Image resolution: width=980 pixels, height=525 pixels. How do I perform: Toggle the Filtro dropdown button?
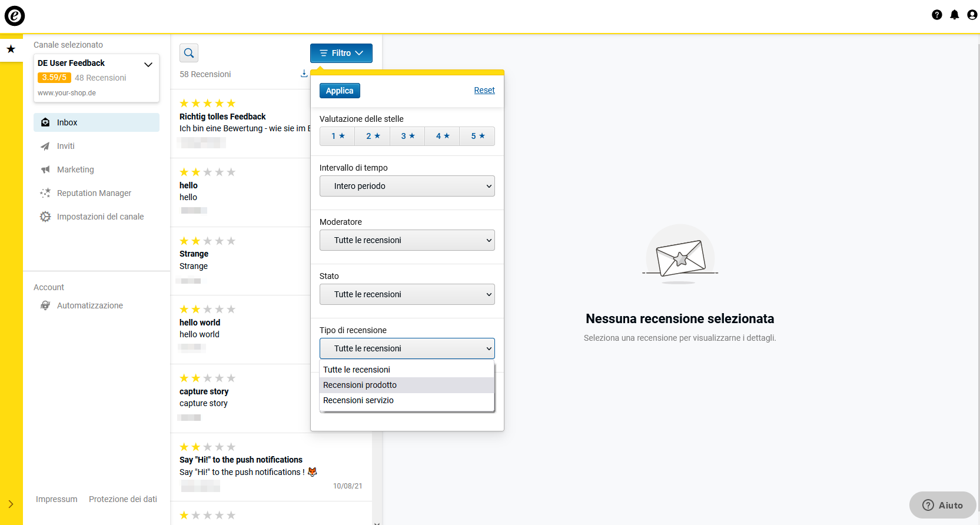[x=341, y=53]
